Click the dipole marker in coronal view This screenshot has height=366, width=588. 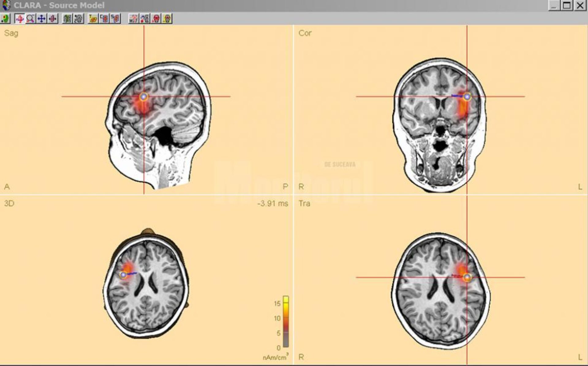click(x=467, y=97)
